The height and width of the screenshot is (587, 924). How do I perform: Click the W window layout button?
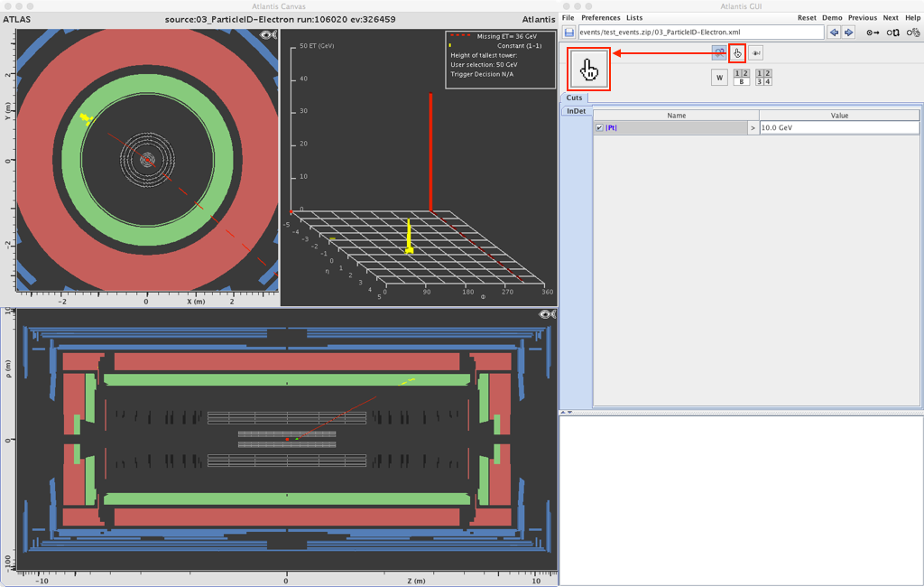pos(719,78)
